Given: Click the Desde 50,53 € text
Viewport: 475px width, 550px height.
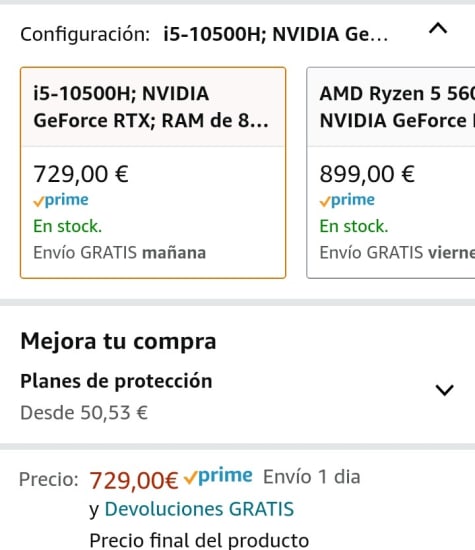Looking at the screenshot, I should (84, 412).
